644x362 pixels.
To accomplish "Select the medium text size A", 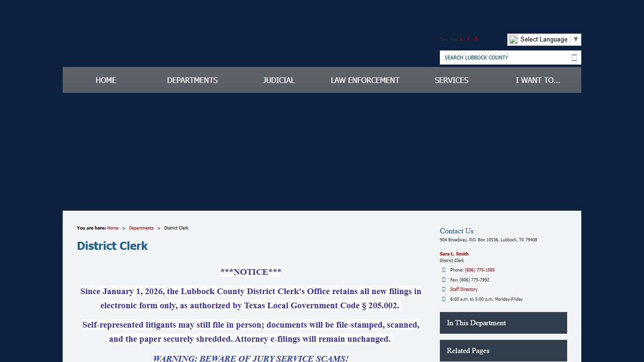I will coord(468,40).
